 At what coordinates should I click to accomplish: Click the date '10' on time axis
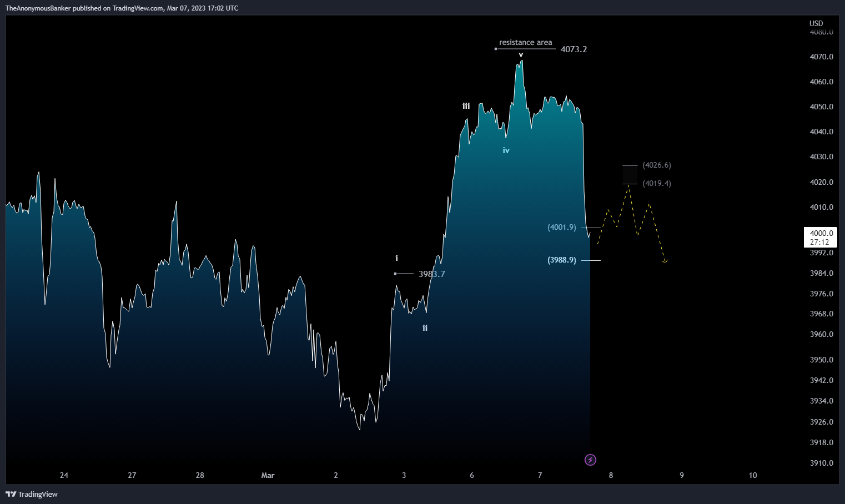(753, 475)
